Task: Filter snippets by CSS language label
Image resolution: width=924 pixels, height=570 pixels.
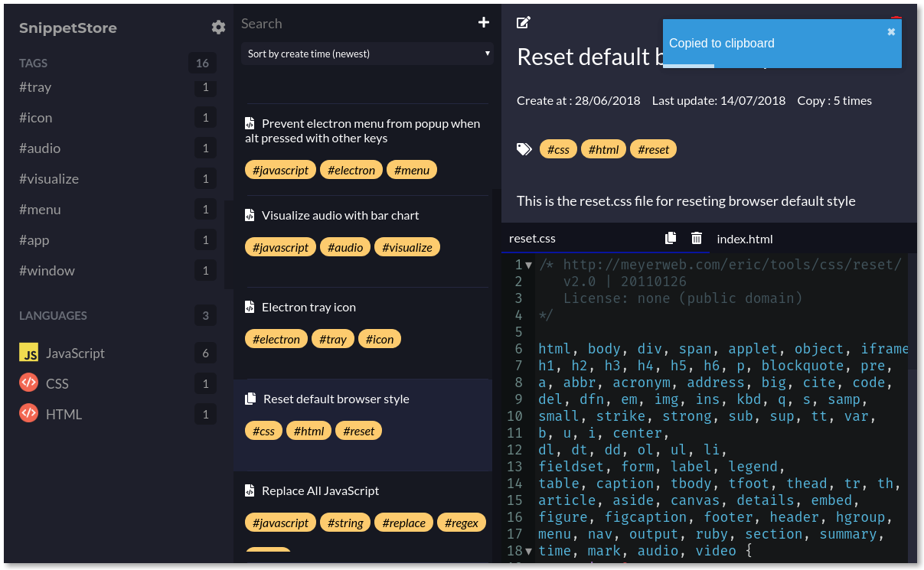Action: tap(57, 384)
